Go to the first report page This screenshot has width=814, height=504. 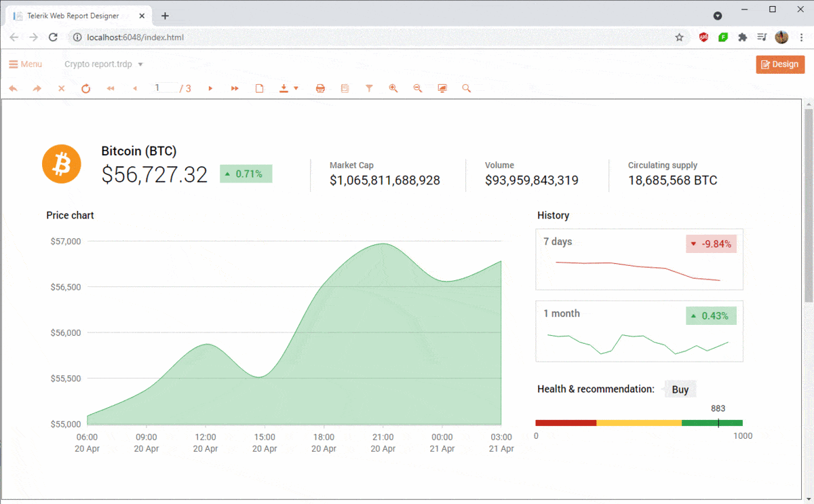[x=111, y=88]
